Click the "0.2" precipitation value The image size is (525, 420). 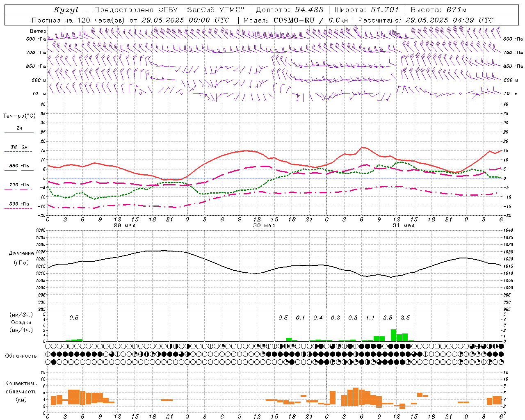click(x=336, y=318)
